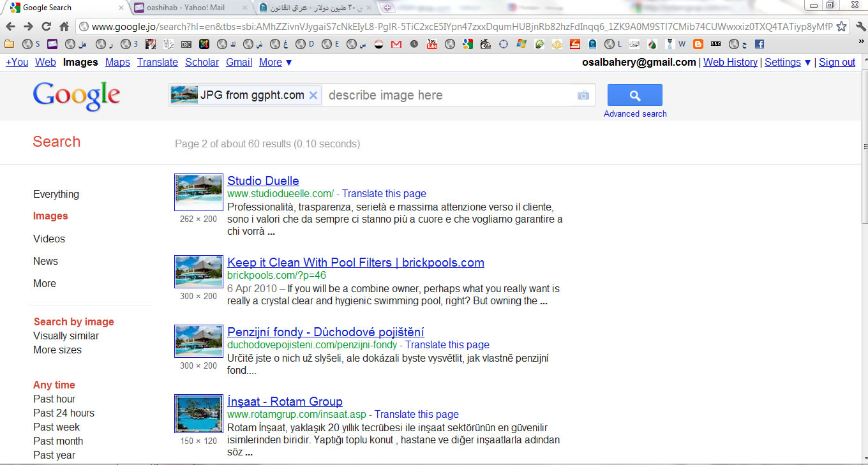Open the YouTube bookmark

(x=432, y=44)
